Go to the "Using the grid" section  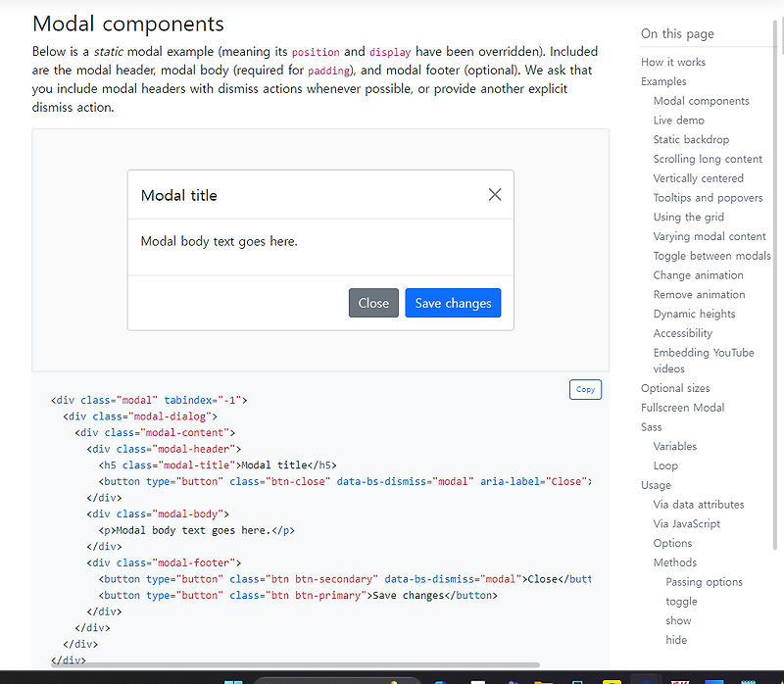tap(690, 217)
